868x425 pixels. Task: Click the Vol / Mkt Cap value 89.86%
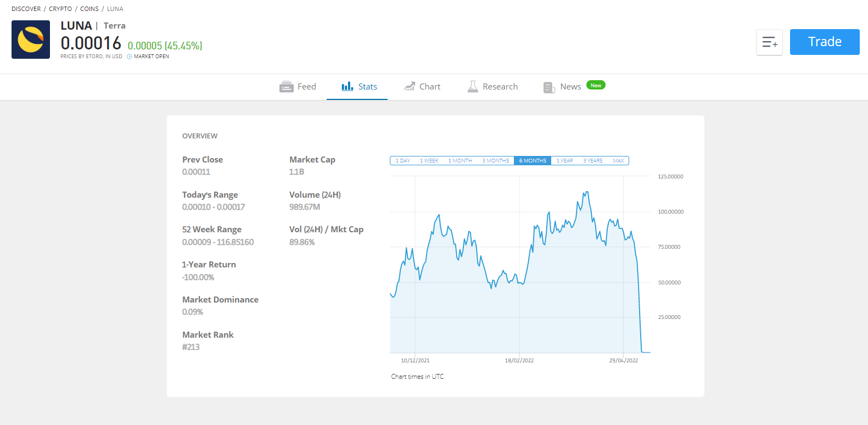[302, 242]
